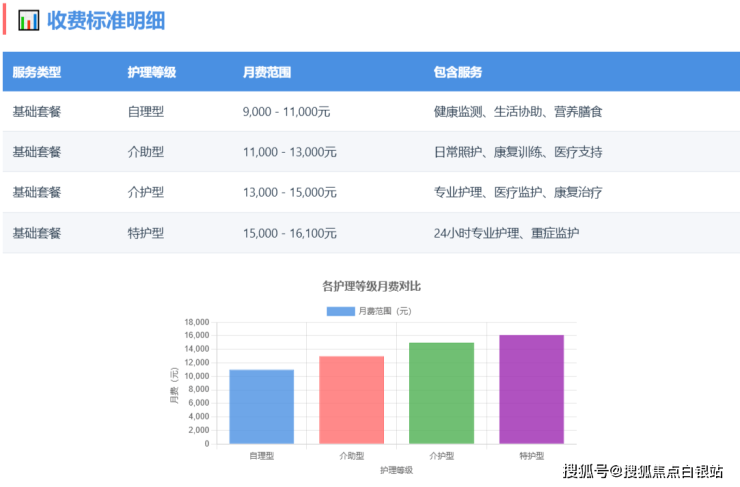Click the 9,000 - 11,000元 price cell
Image resolution: width=740 pixels, height=487 pixels.
[289, 112]
